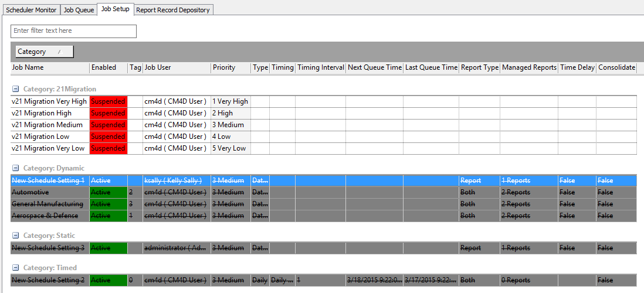Viewport: 644px width, 293px height.
Task: Switch to the Scheduler Monitor tab
Action: tap(31, 10)
